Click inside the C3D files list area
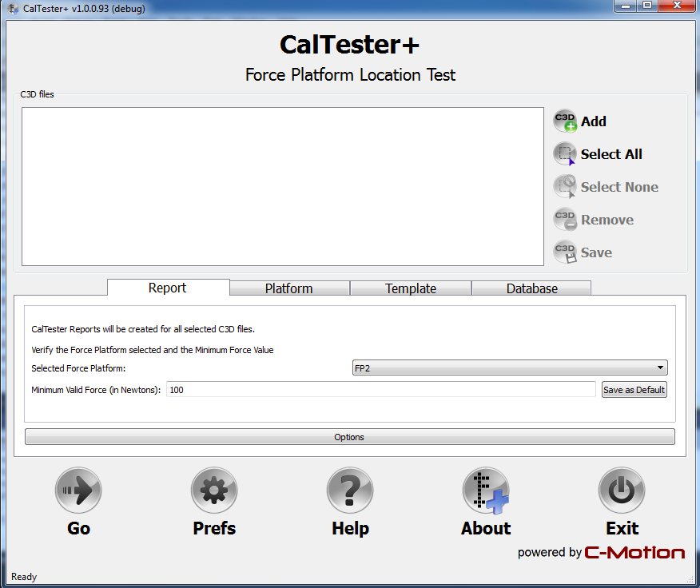This screenshot has height=588, width=700. [x=283, y=186]
